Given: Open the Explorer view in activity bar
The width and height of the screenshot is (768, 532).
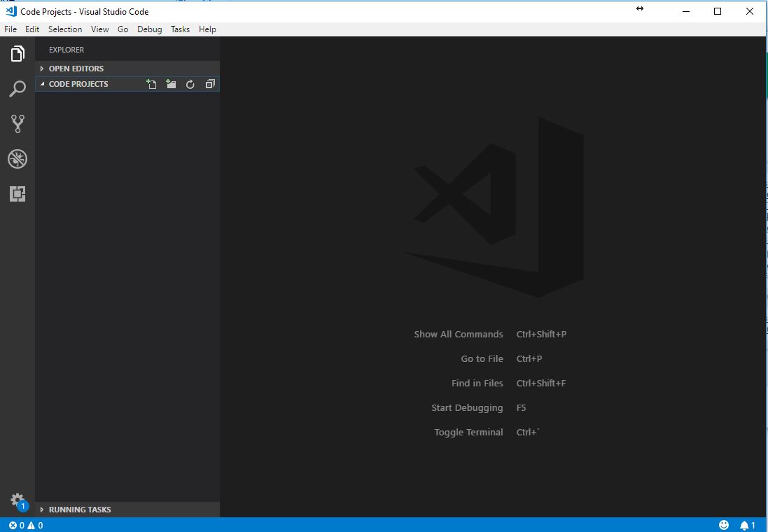Looking at the screenshot, I should pos(17,53).
